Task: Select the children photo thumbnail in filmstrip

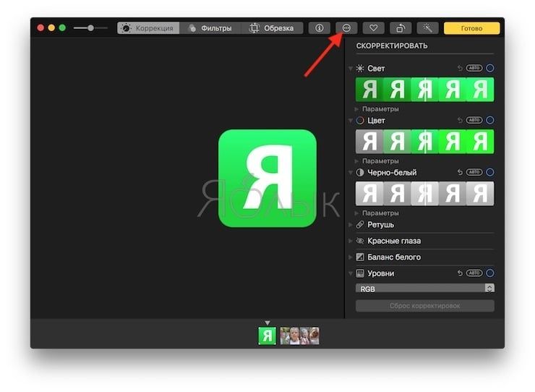Action: click(299, 336)
